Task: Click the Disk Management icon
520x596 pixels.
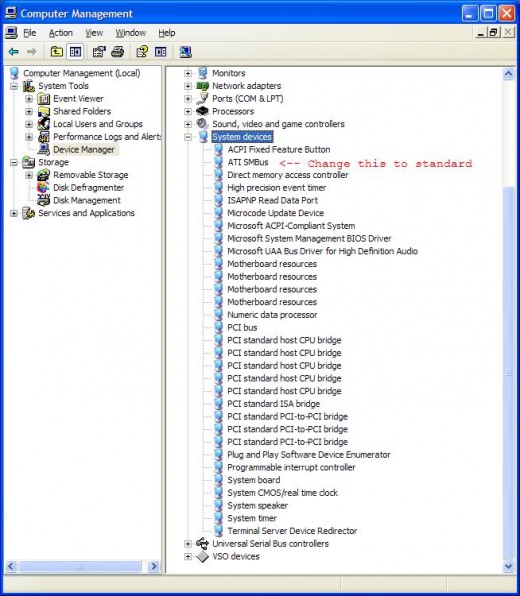Action: tap(44, 200)
